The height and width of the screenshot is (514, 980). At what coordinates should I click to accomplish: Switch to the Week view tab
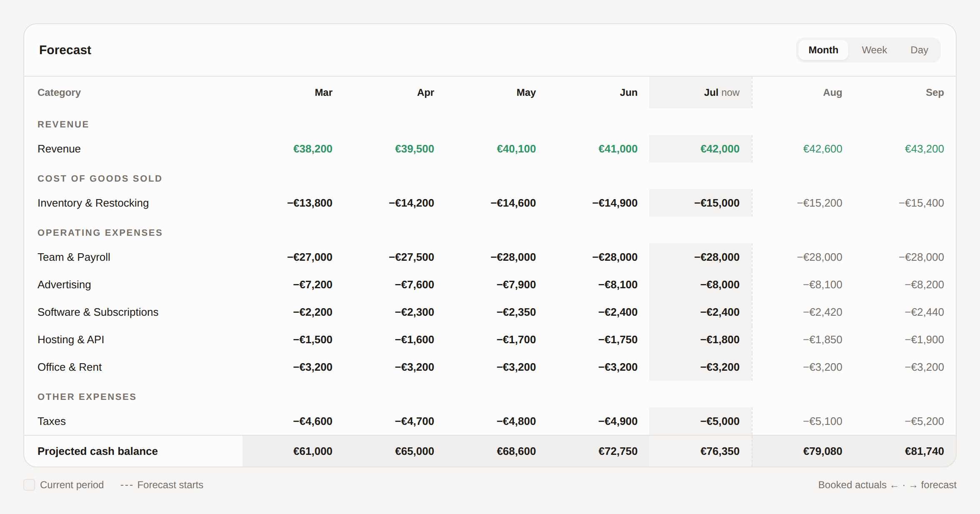(874, 50)
